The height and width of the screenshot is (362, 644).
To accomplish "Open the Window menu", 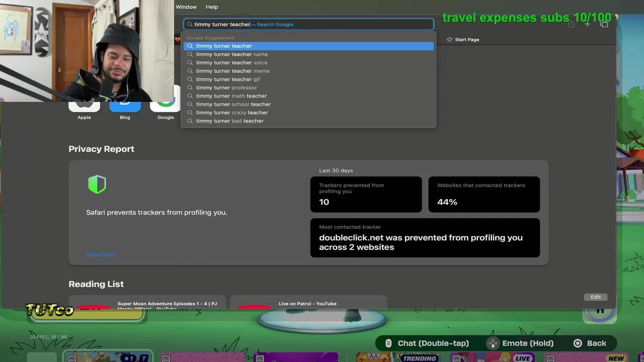I will pyautogui.click(x=186, y=7).
